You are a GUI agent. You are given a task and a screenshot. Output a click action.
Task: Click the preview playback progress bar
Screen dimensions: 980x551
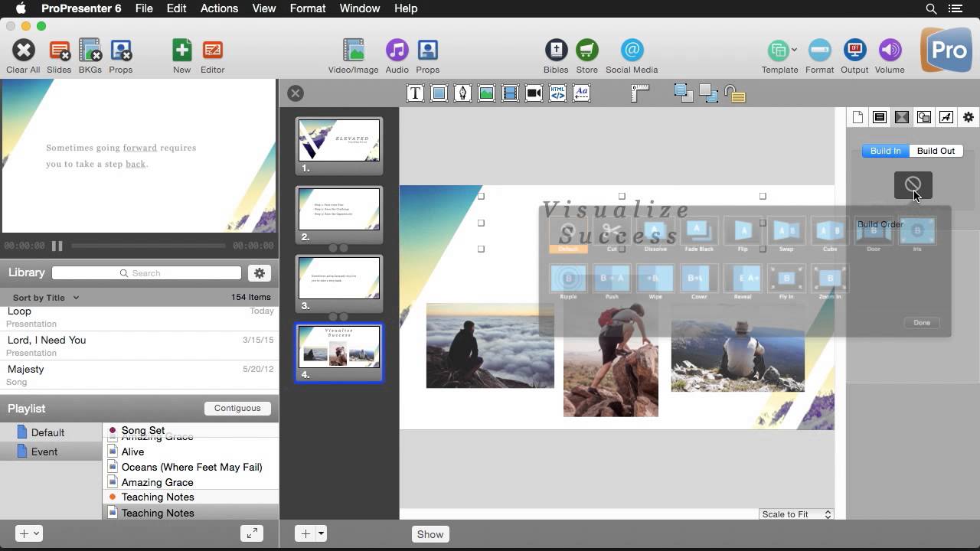coord(149,246)
